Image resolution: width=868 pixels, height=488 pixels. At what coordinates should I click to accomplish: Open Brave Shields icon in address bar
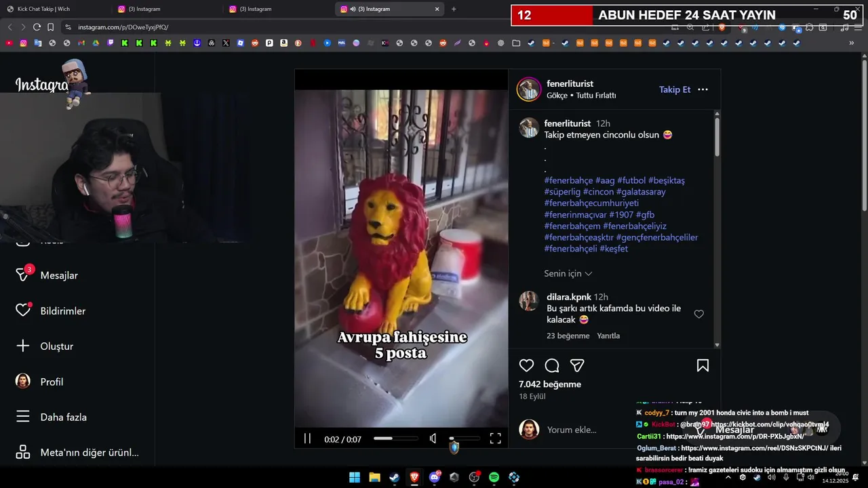tap(722, 27)
